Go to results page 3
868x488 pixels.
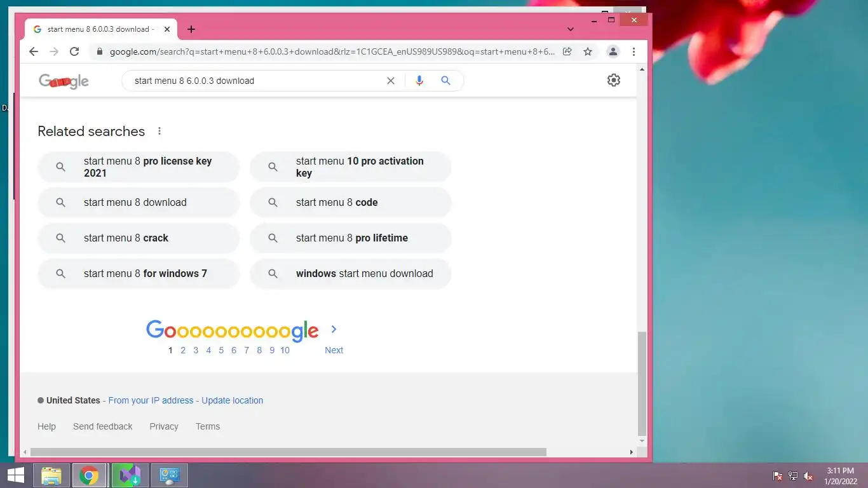pyautogui.click(x=196, y=350)
